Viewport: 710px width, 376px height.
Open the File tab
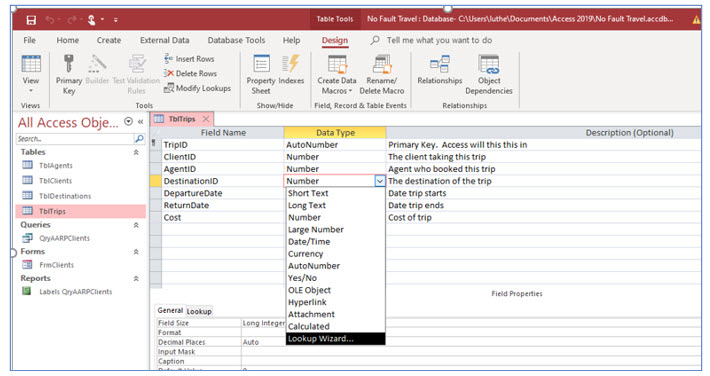(29, 40)
